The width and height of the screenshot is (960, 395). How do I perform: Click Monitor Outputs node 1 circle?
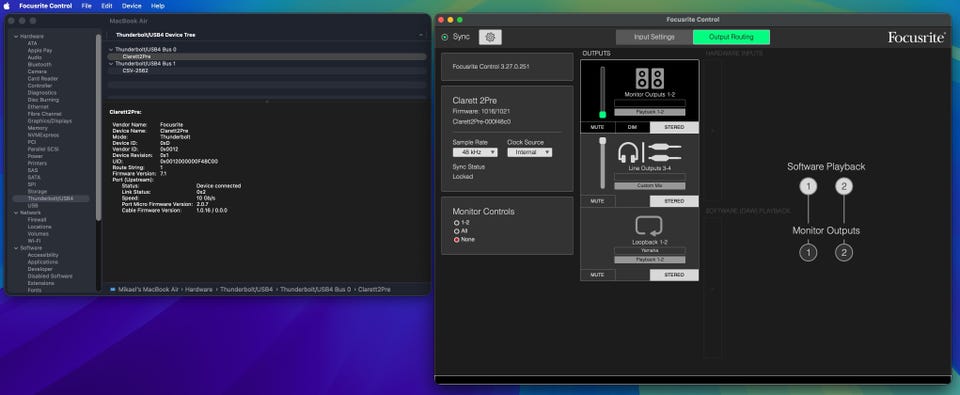pyautogui.click(x=808, y=252)
